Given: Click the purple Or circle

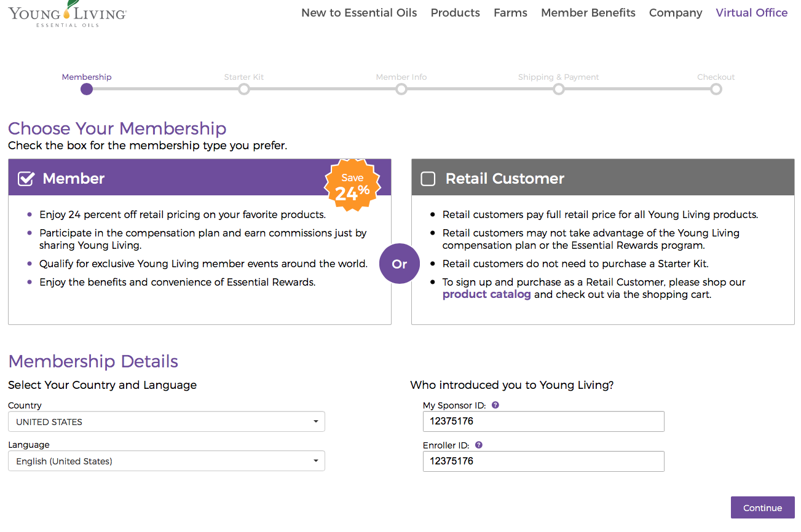Looking at the screenshot, I should [400, 264].
